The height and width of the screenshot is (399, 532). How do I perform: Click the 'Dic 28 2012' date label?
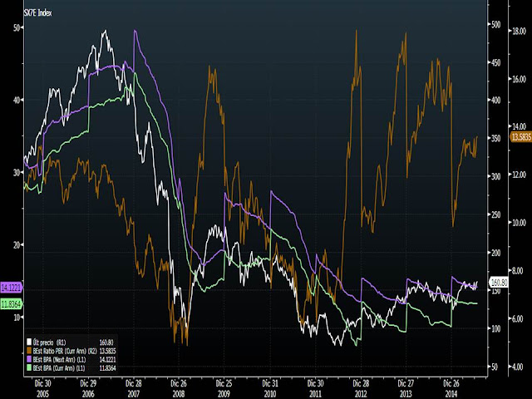tap(361, 388)
